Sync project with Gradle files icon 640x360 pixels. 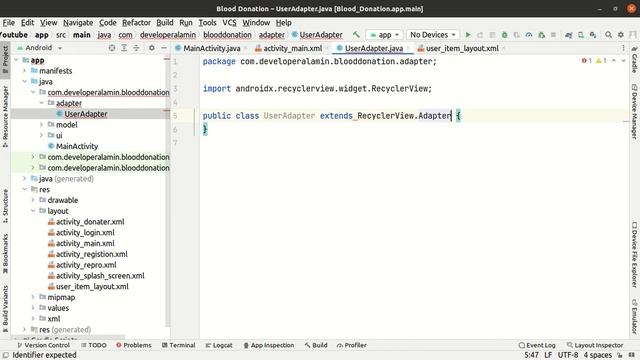[568, 35]
